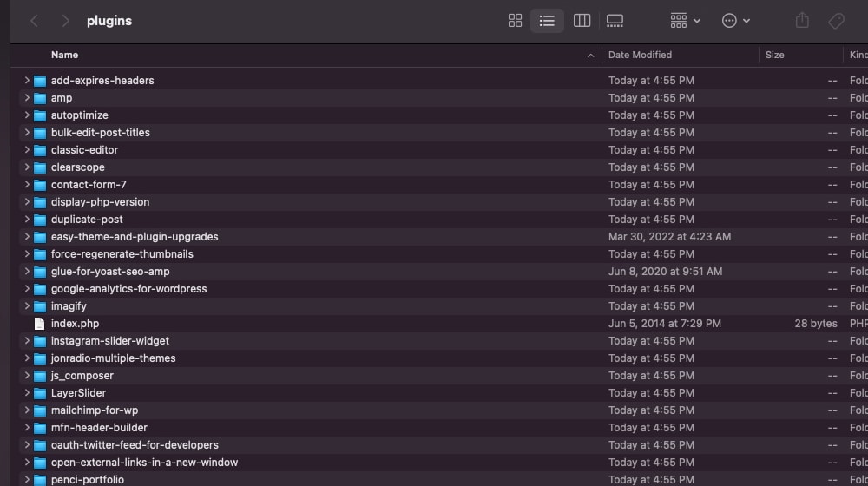868x486 pixels.
Task: Select 'easy-theme-and-plugin-upgrades' name
Action: (135, 236)
